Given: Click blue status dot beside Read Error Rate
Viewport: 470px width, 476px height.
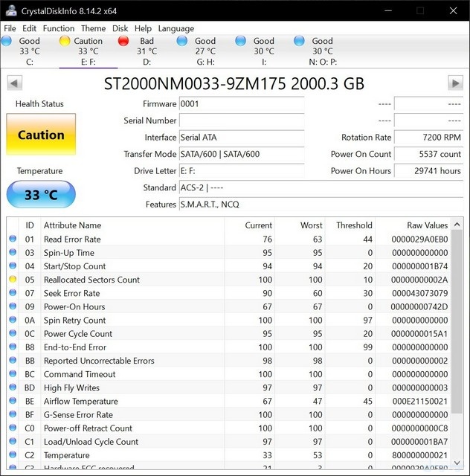Looking at the screenshot, I should 12,239.
